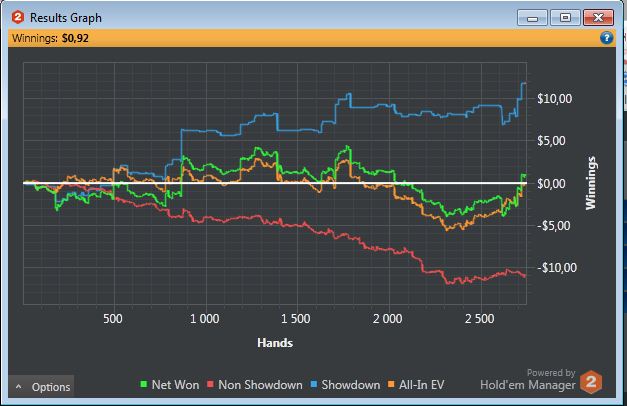Click the $0,00 y-axis label
This screenshot has height=406, width=627.
pos(551,184)
